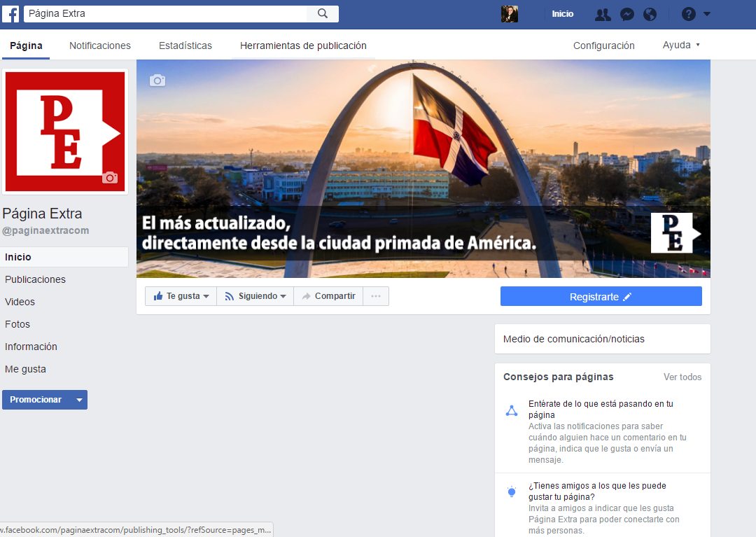
Task: Click the Página Extra page name
Action: click(42, 214)
